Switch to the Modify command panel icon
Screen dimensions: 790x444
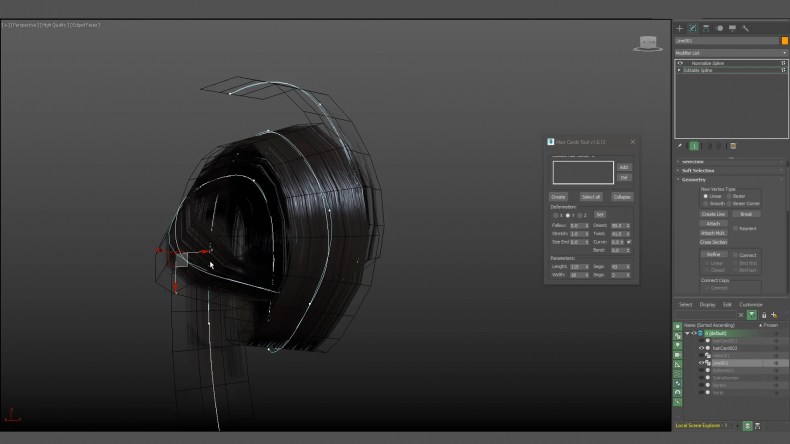pyautogui.click(x=693, y=28)
